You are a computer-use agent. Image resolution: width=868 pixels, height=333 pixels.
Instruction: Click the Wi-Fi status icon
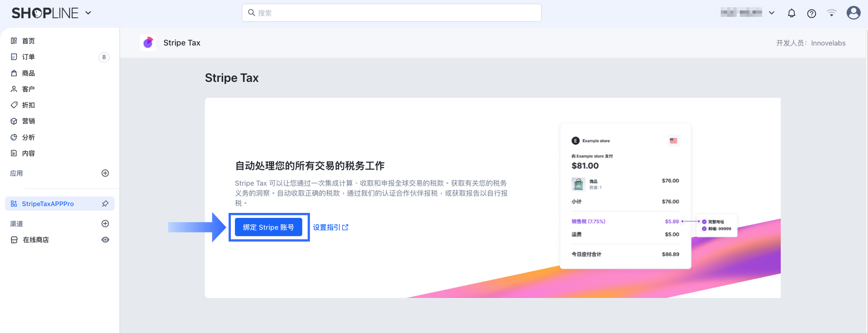(x=831, y=13)
